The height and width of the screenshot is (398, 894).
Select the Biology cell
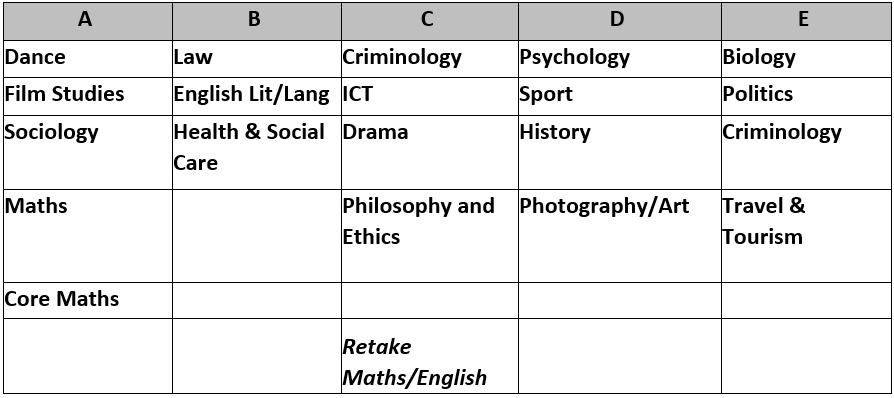pos(806,59)
